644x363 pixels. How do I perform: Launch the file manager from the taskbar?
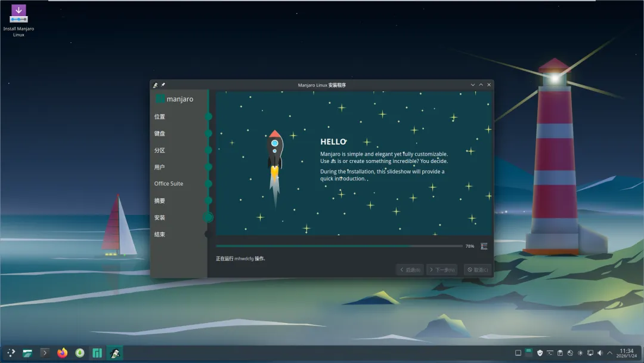[x=27, y=353]
